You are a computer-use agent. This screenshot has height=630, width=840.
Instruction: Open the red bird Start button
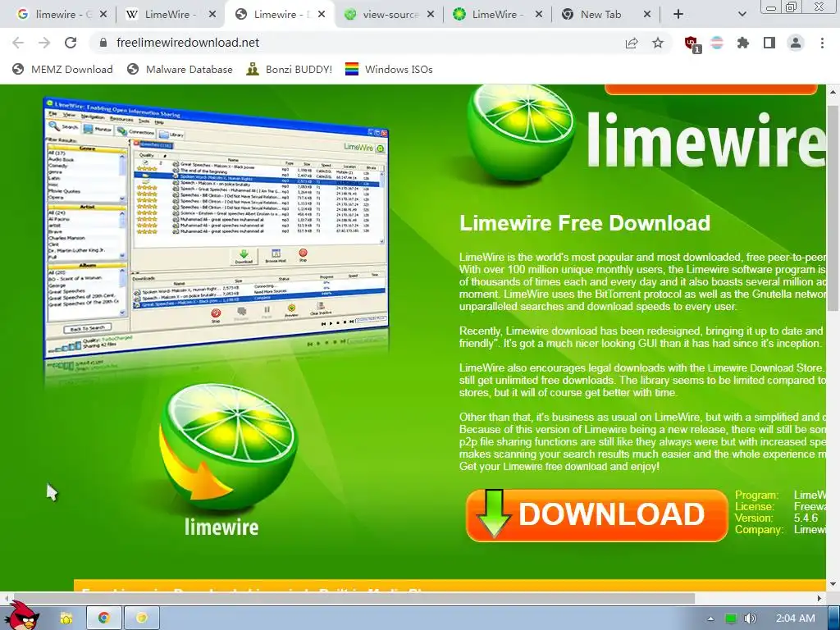pos(21,615)
